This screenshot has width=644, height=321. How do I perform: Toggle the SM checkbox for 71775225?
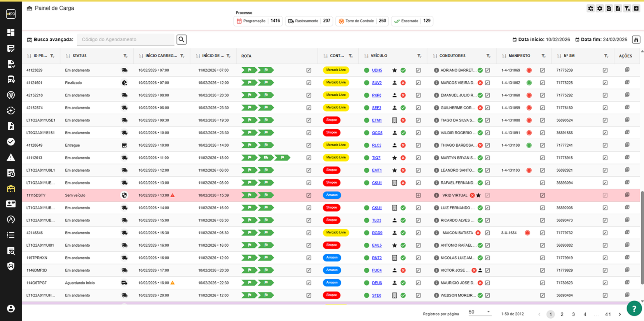click(x=605, y=83)
